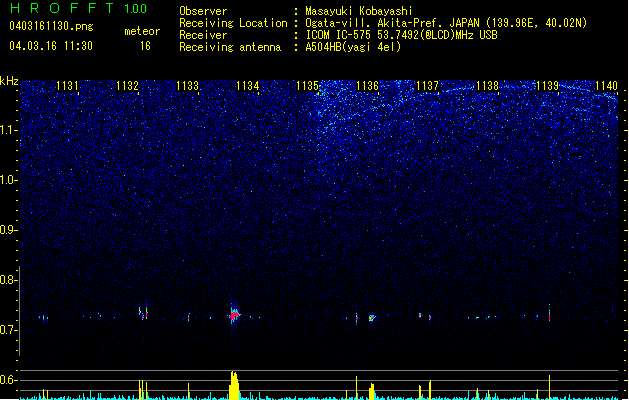Click the 0.7 frequency axis label
Screen dimensions: 629x400
(8, 330)
